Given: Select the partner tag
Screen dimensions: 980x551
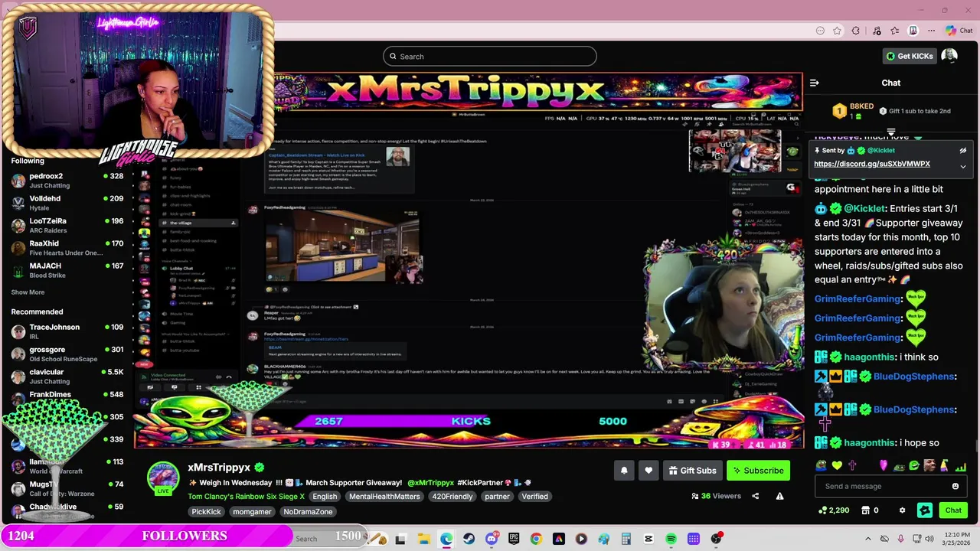Looking at the screenshot, I should (x=497, y=497).
